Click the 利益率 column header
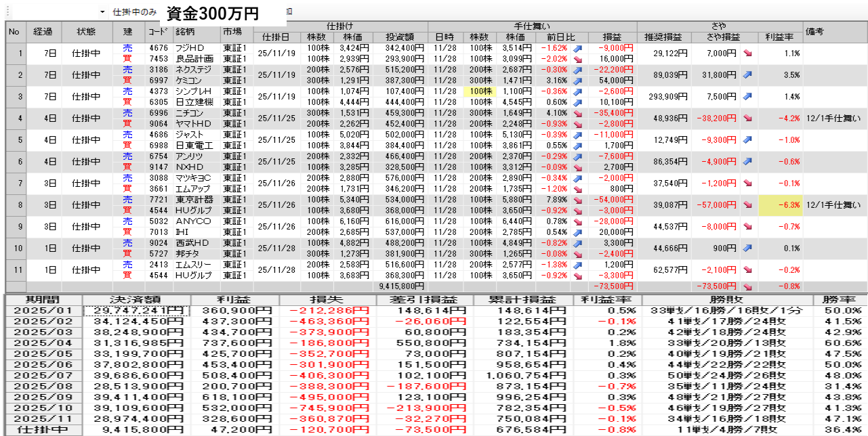This screenshot has width=868, height=436. pos(780,37)
